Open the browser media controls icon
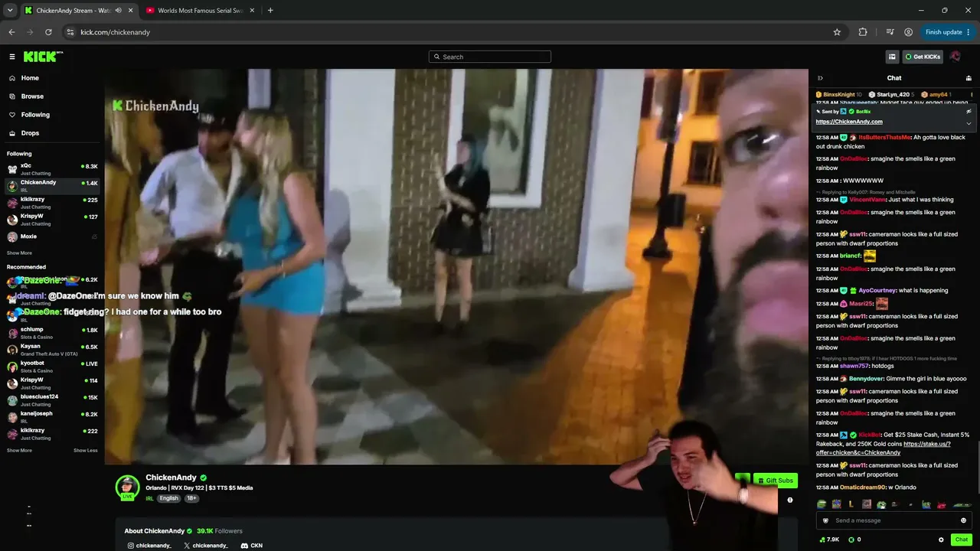Screen dimensions: 980x551 coord(890,32)
